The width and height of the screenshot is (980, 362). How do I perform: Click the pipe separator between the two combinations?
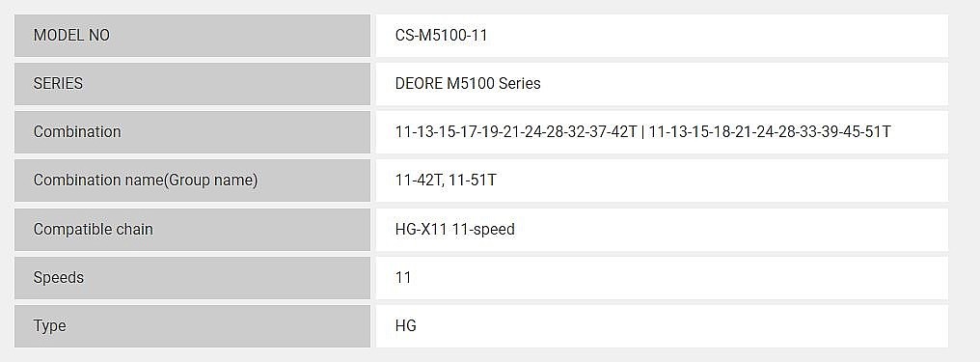point(643,132)
